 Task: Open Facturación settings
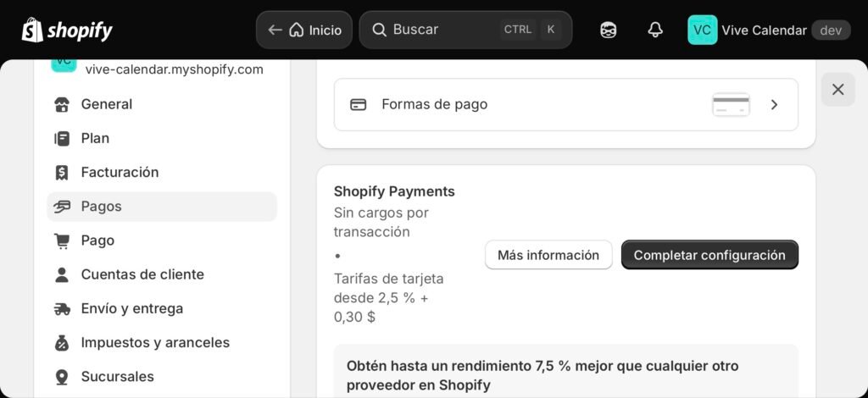coord(162,173)
